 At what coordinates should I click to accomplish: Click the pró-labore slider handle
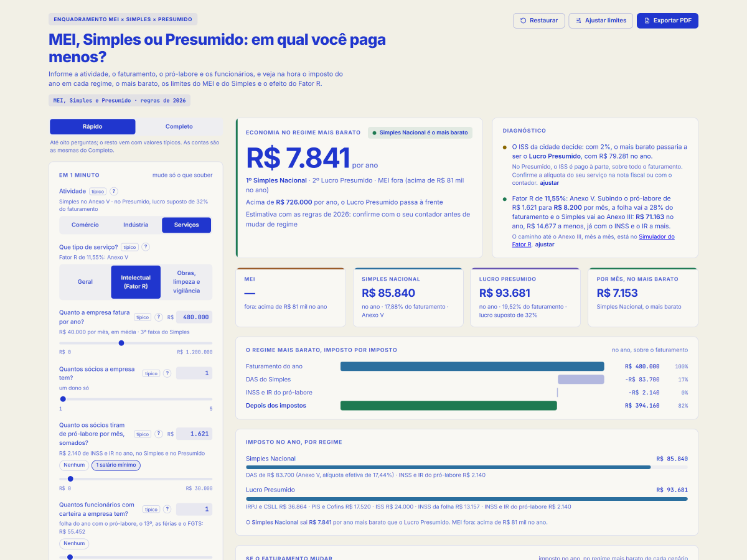[x=70, y=478]
